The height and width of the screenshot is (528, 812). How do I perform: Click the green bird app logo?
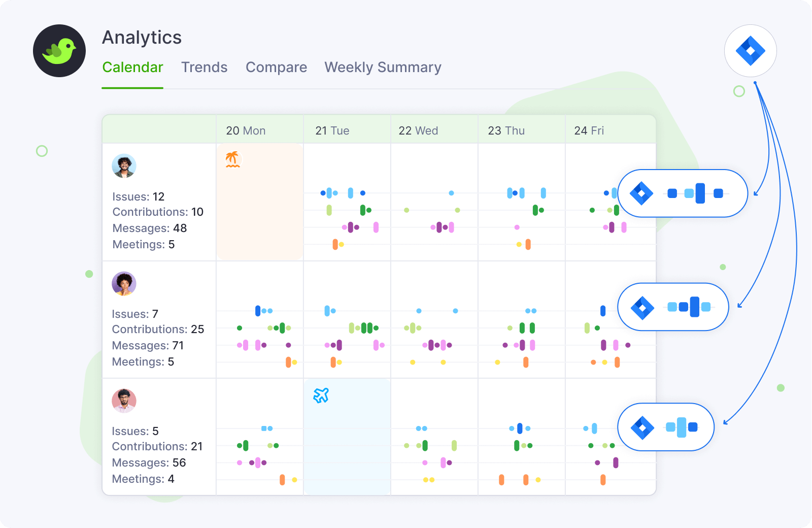click(x=59, y=51)
